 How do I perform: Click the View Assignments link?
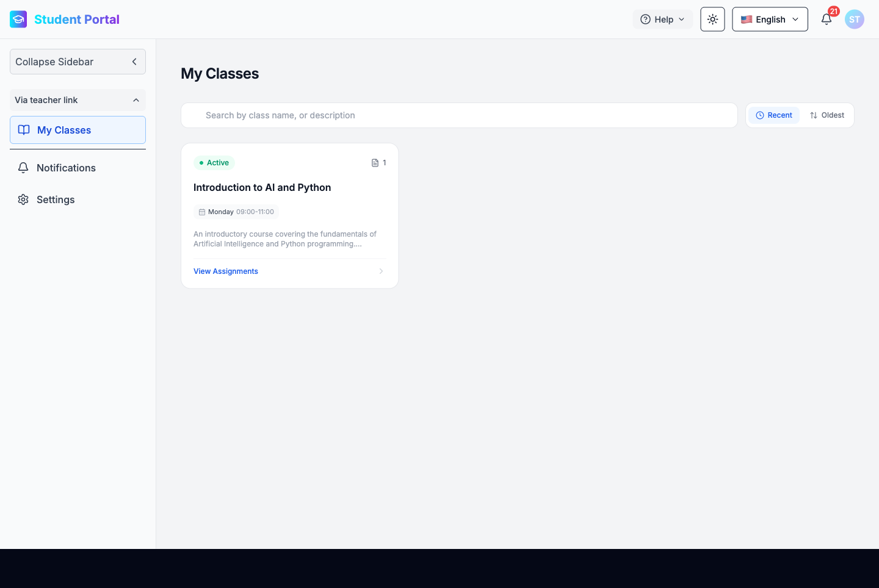pos(226,271)
